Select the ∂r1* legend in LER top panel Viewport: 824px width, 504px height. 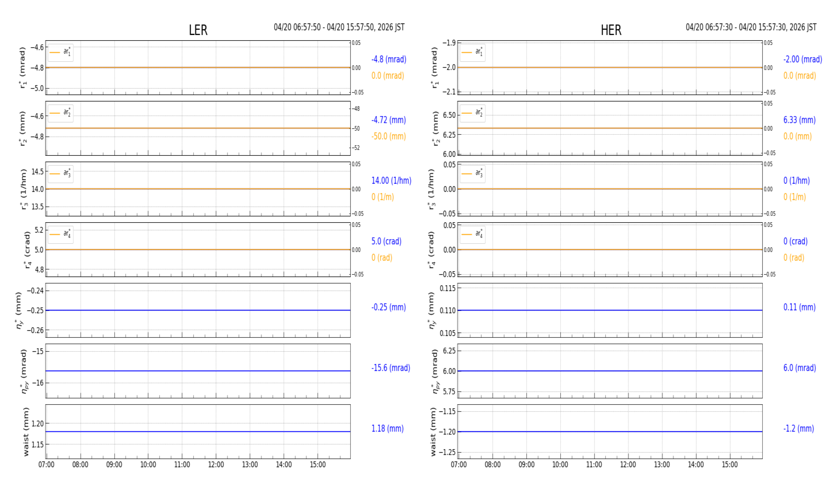[x=61, y=52]
